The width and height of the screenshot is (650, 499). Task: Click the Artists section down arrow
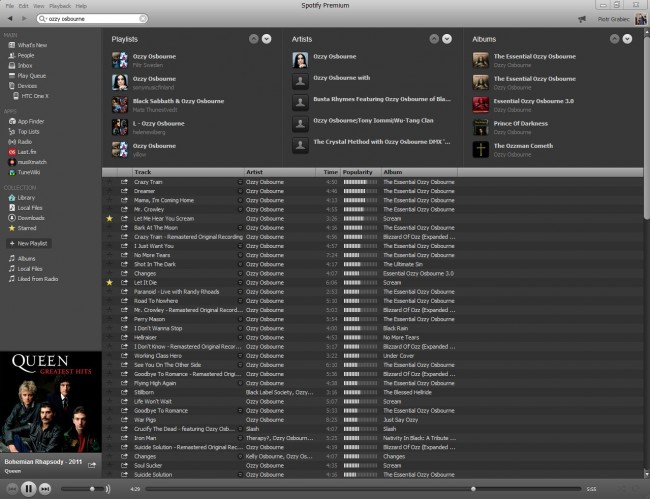pyautogui.click(x=447, y=39)
